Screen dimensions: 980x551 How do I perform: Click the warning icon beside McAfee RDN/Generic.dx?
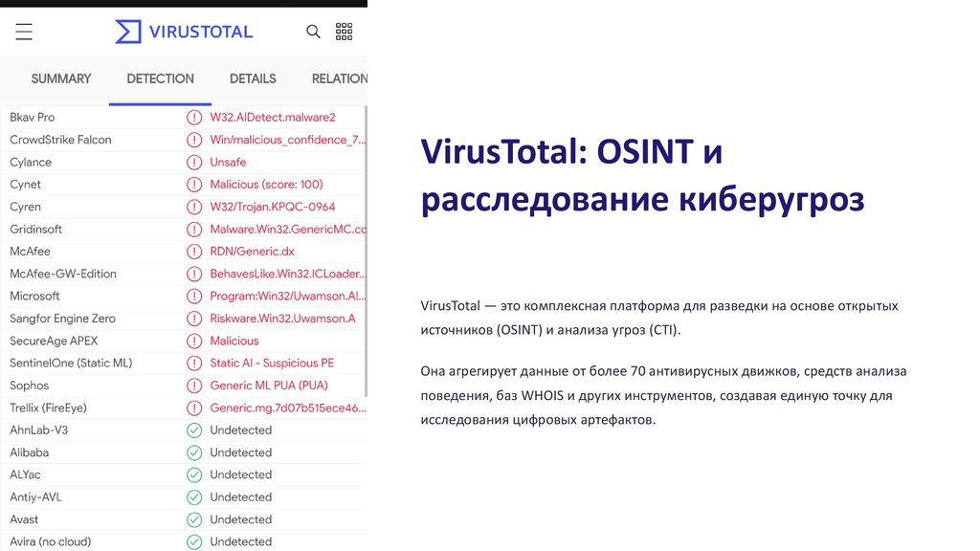click(194, 252)
